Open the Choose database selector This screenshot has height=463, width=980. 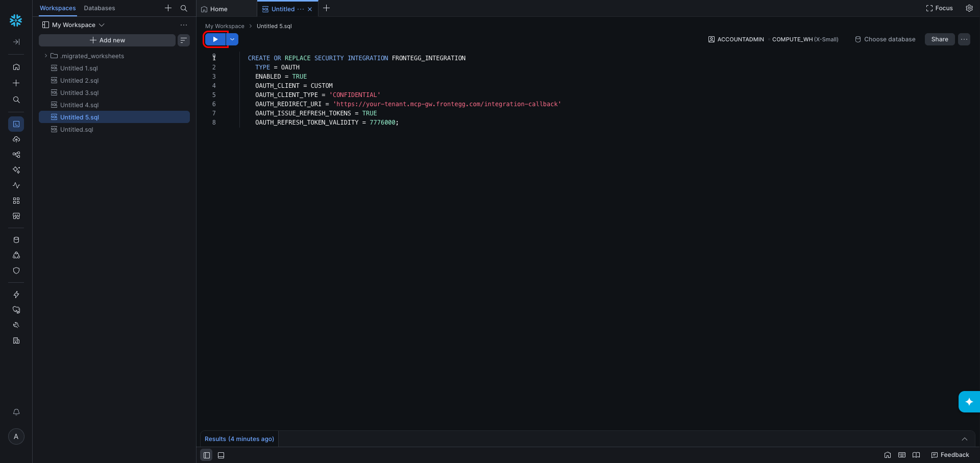click(885, 39)
